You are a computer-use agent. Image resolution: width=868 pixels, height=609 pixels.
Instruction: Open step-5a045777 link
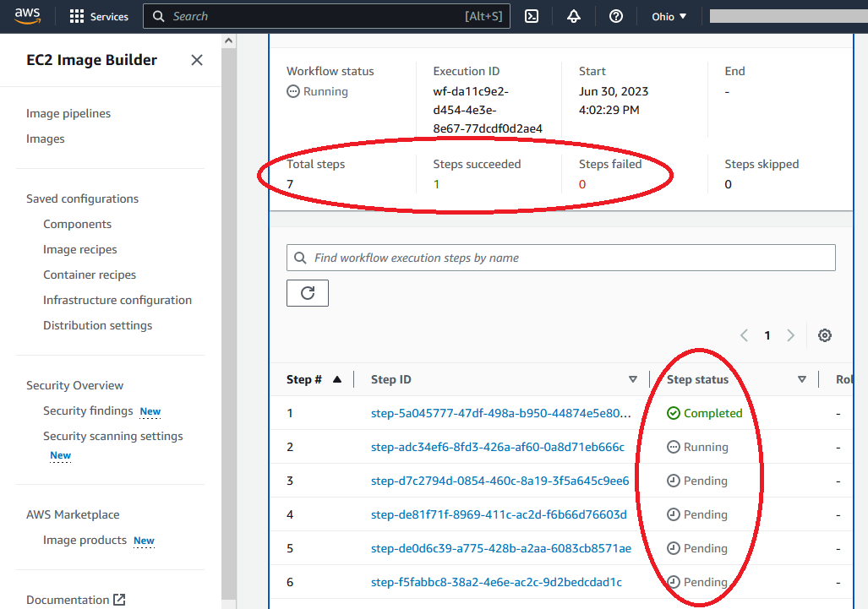500,413
